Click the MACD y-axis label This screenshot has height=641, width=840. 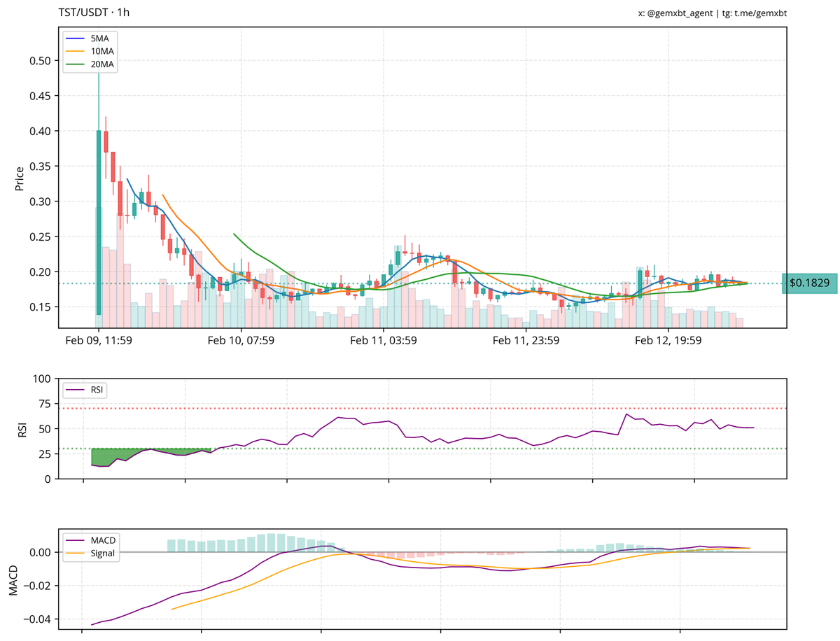[15, 581]
